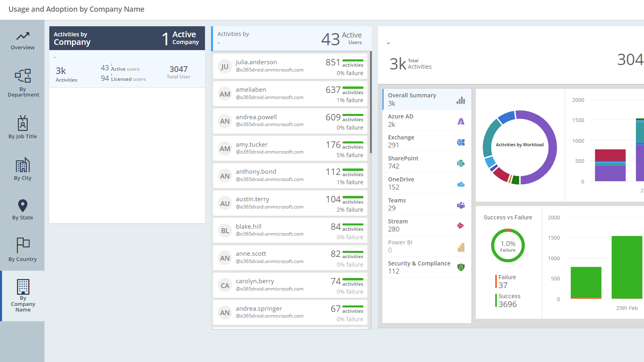The height and width of the screenshot is (362, 644).
Task: Click the 1.0% Failure success ring
Action: point(508,246)
